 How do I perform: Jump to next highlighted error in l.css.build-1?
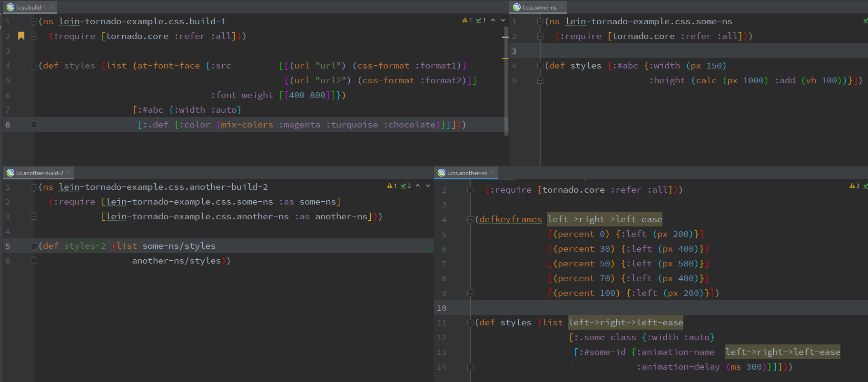point(503,20)
